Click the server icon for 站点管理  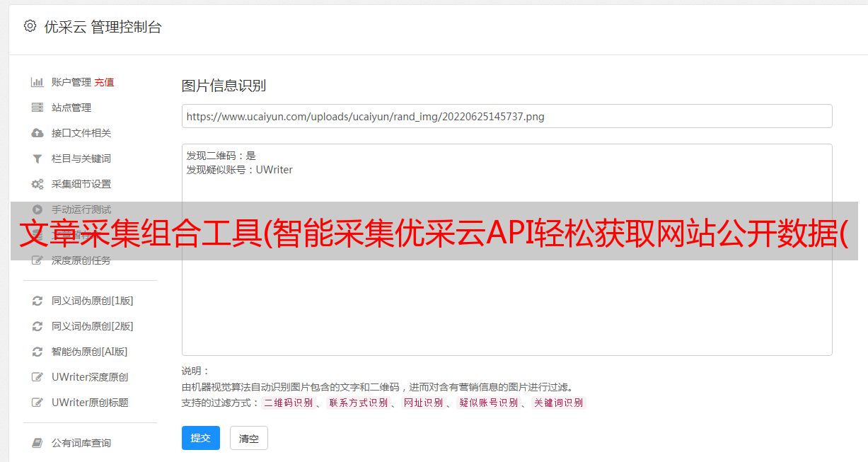tap(37, 108)
